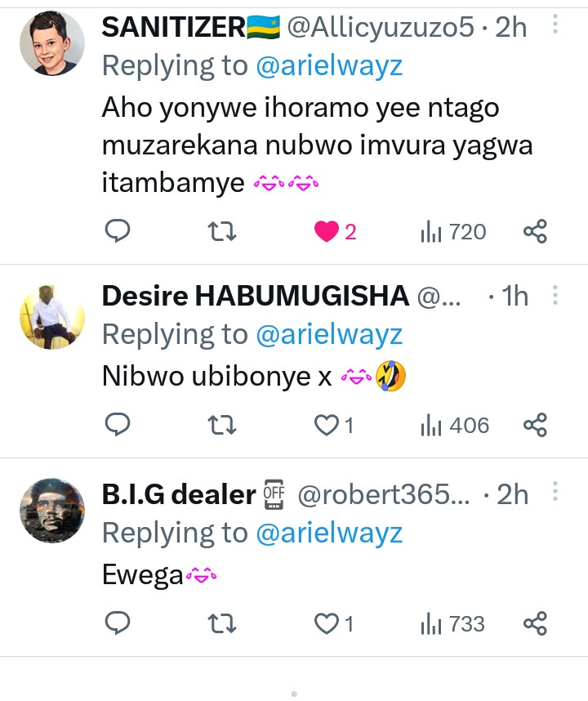Open @arielwayz link in B.I.G dealer's reply
Viewport: 588px width, 701px height.
329,533
